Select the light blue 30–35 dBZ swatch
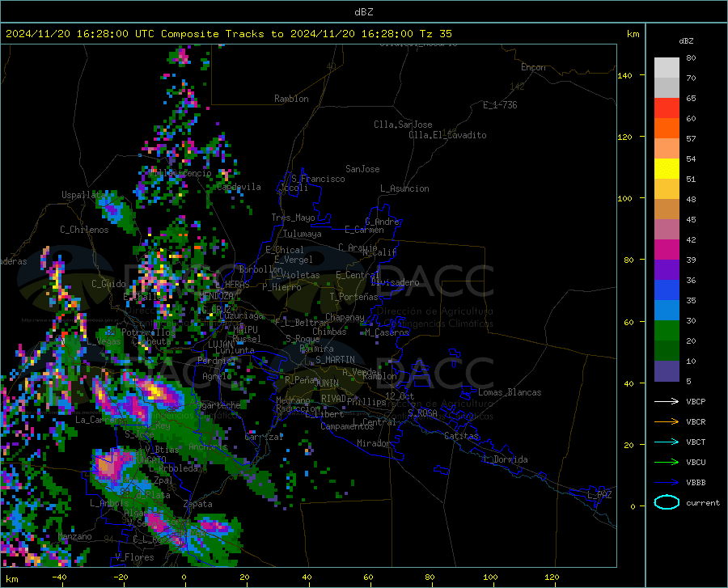 pos(667,311)
